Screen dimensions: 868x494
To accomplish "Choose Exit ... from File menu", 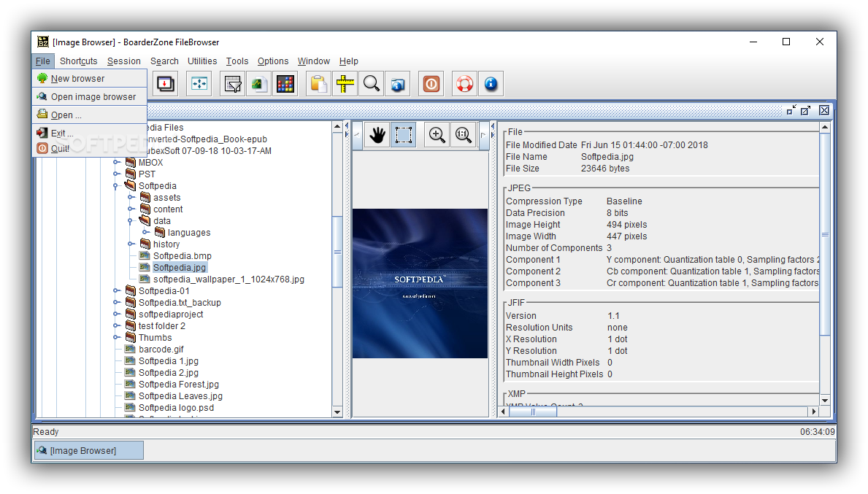I will coord(90,134).
